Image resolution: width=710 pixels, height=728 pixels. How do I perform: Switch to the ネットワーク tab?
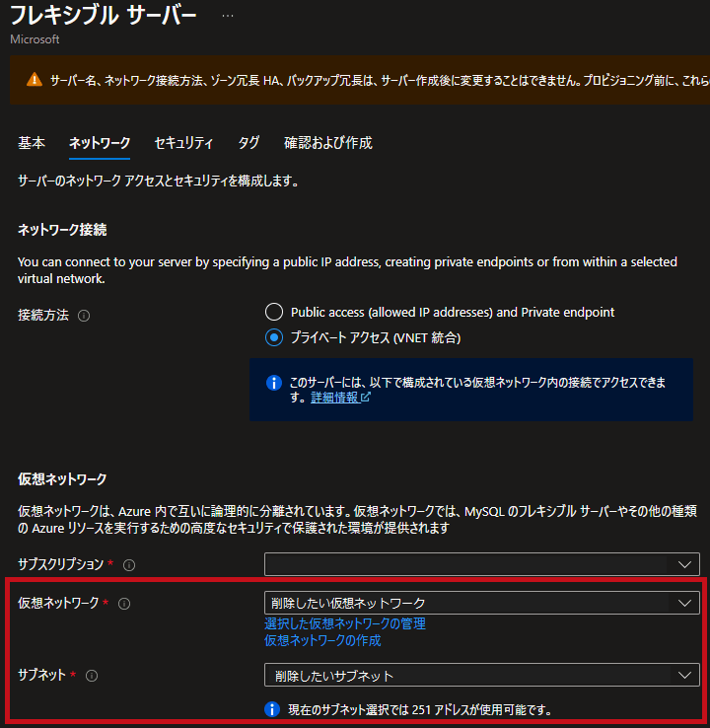[100, 142]
